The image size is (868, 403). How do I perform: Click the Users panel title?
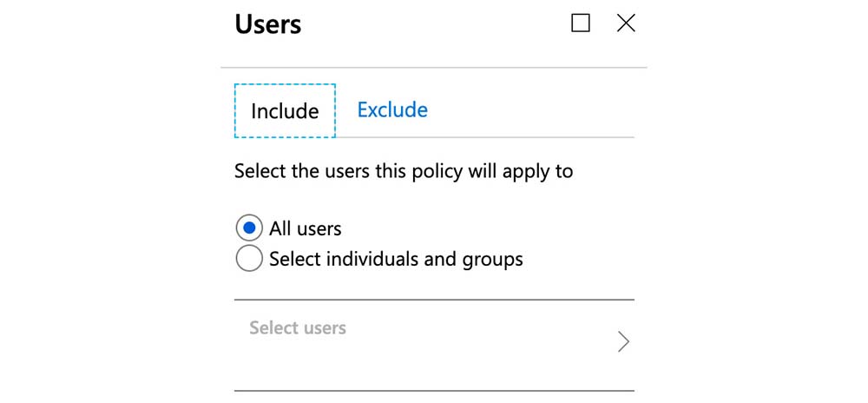[268, 24]
